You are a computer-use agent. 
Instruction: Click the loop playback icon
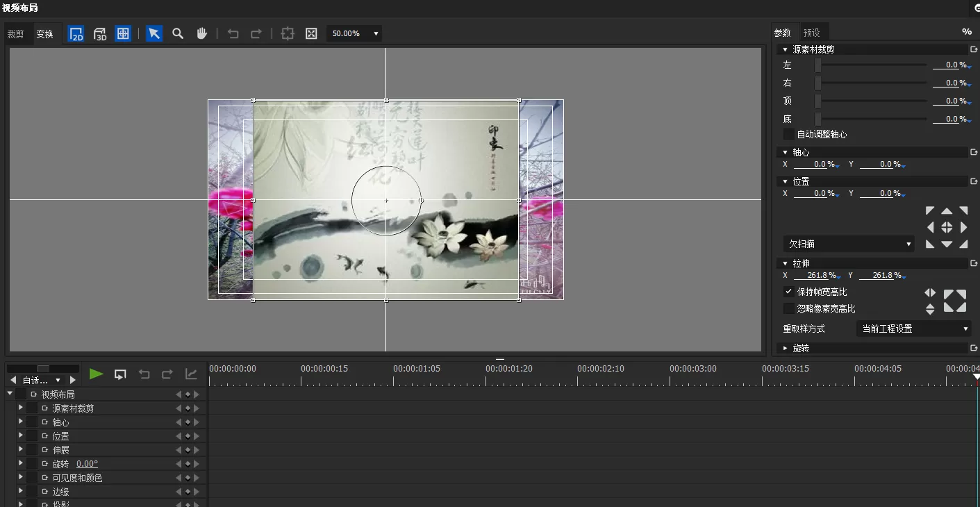(120, 374)
